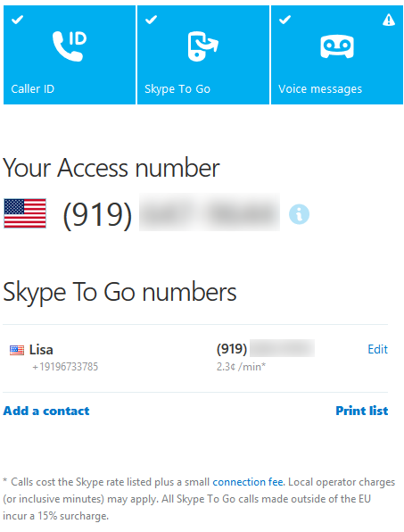Screen dimensions: 404x532
Task: Select the Skype To Go tile label
Action: pos(177,89)
